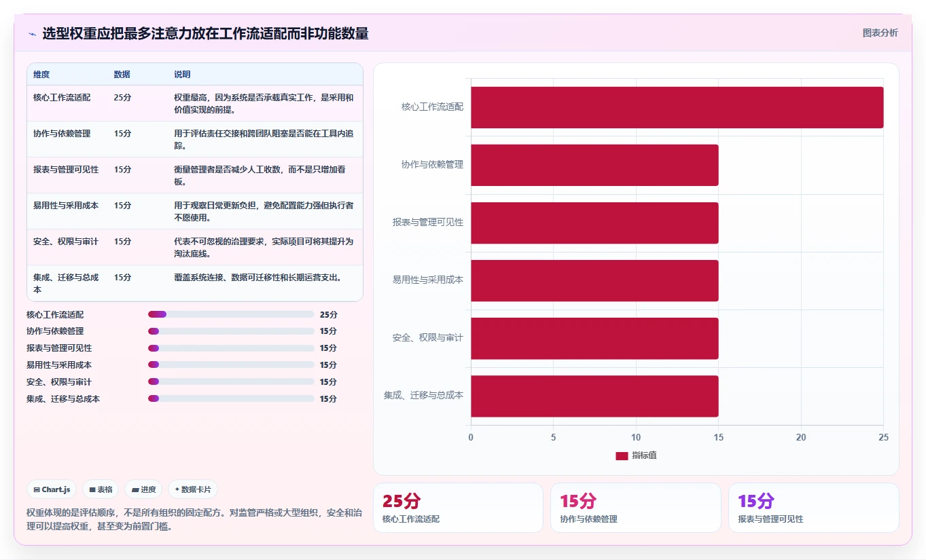Click the x-axis tick value 10
The height and width of the screenshot is (560, 926).
tap(636, 437)
